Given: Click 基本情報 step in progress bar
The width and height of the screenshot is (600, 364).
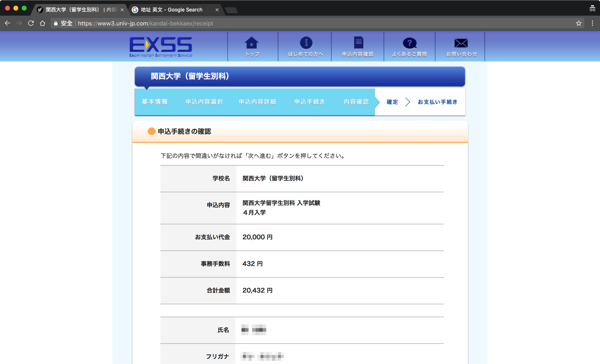Looking at the screenshot, I should tap(155, 102).
